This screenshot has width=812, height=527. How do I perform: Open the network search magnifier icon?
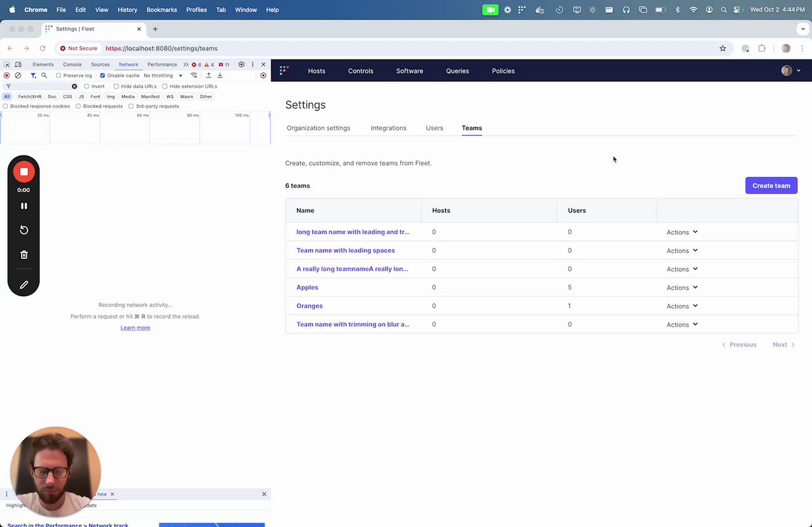click(x=44, y=75)
